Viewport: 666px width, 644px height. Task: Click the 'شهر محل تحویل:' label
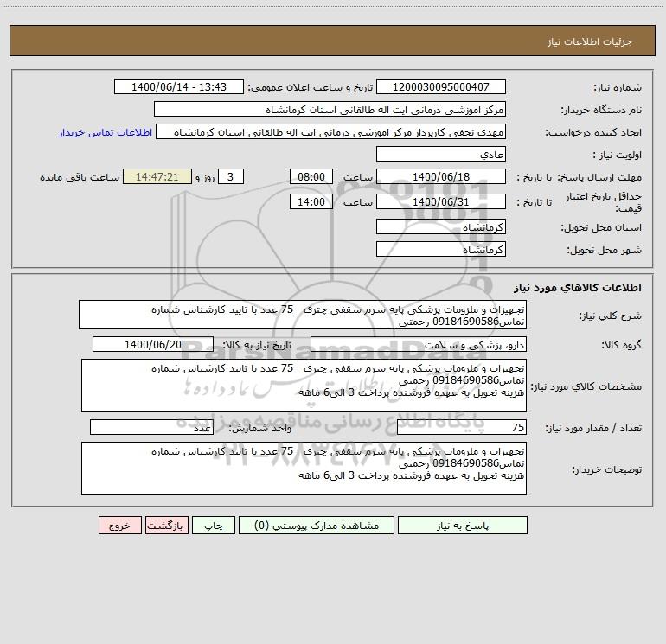[x=605, y=250]
